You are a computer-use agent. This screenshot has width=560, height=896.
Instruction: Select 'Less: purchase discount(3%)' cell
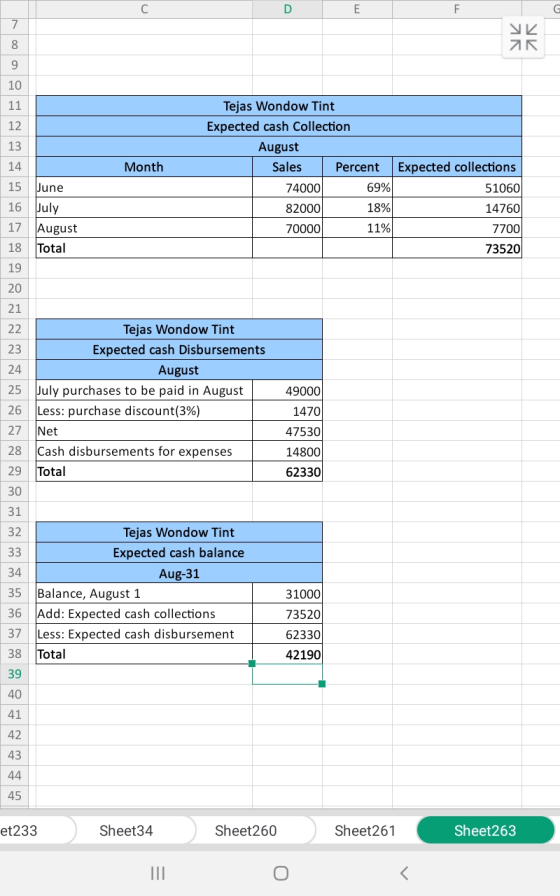(144, 410)
